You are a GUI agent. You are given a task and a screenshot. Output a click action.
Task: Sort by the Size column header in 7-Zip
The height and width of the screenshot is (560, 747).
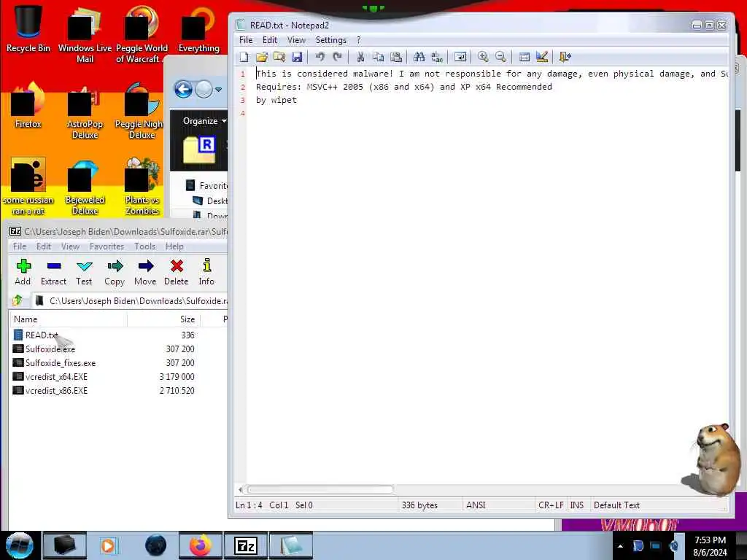click(163, 319)
